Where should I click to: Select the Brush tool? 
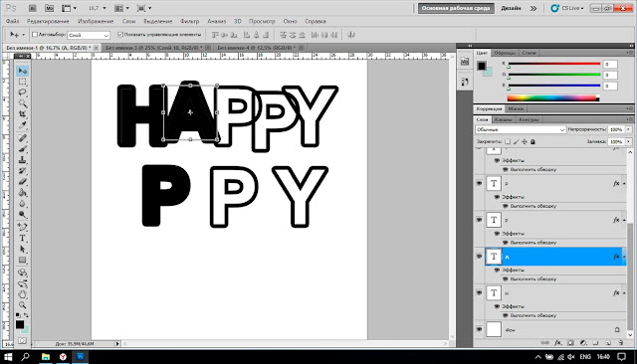[x=22, y=149]
